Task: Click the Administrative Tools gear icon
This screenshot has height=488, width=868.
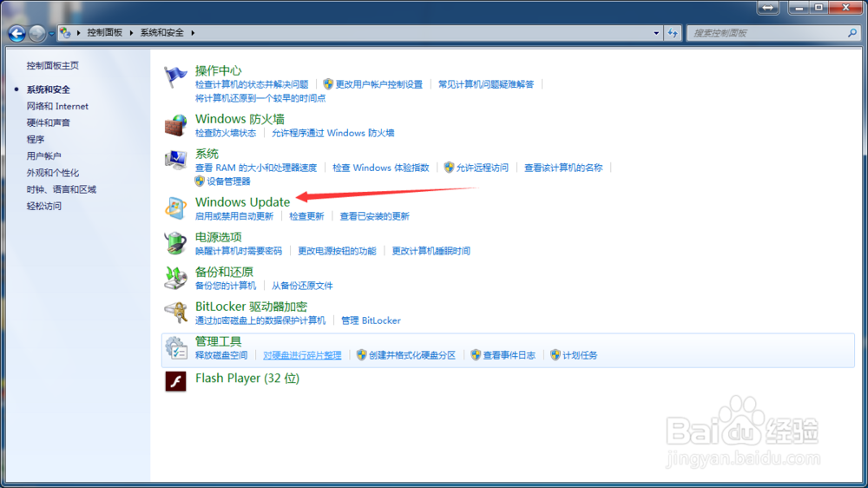Action: click(x=175, y=348)
